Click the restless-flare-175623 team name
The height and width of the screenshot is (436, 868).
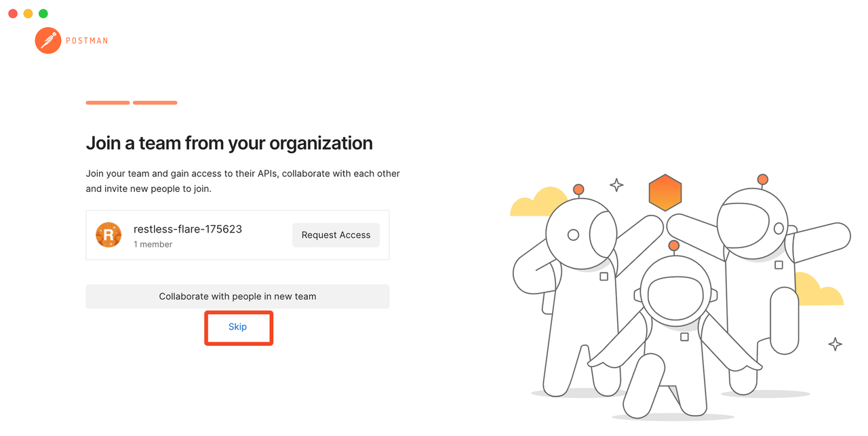(x=188, y=229)
